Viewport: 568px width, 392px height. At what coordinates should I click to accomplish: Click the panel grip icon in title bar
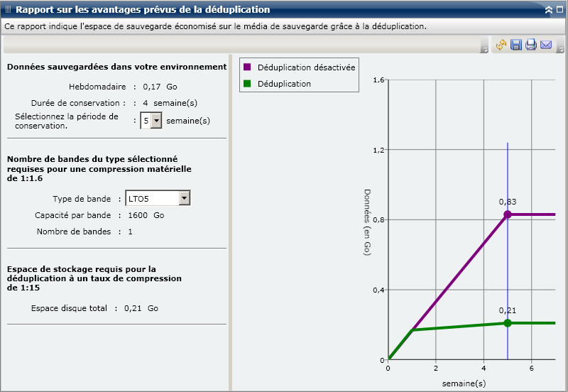8,10
